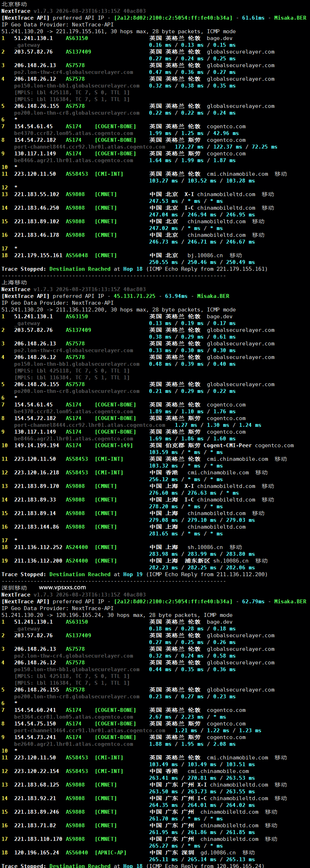Viewport: 310px width, 868px height.
Task: Select the API IP address 45.131.71.225
Action: [134, 296]
